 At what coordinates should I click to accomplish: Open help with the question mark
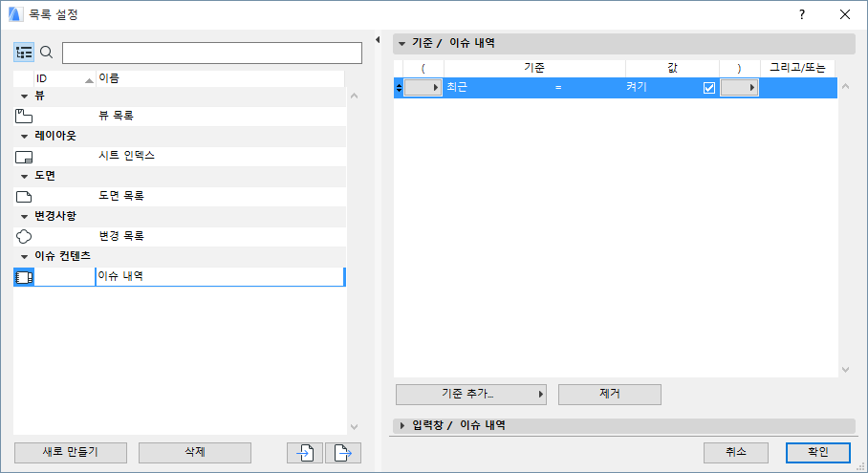coord(802,14)
